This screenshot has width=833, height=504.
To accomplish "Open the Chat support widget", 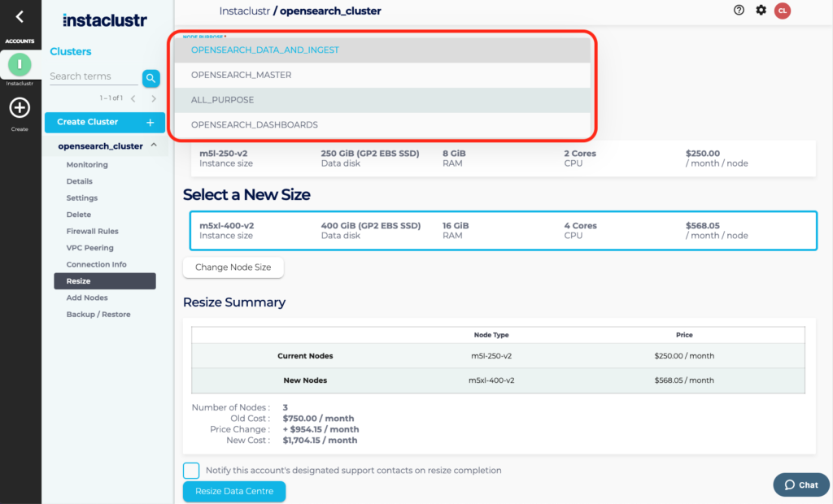I will coord(801,484).
